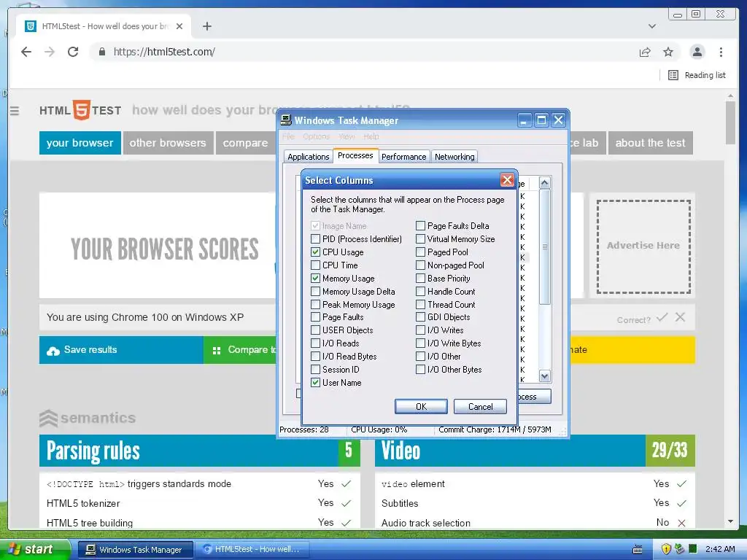
Task: Open the Chrome profile avatar
Action: pyautogui.click(x=697, y=52)
